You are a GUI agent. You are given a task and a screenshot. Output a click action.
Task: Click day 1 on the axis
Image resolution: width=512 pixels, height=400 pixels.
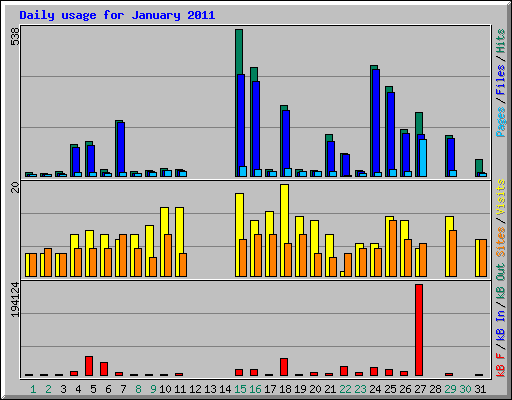pos(33,389)
